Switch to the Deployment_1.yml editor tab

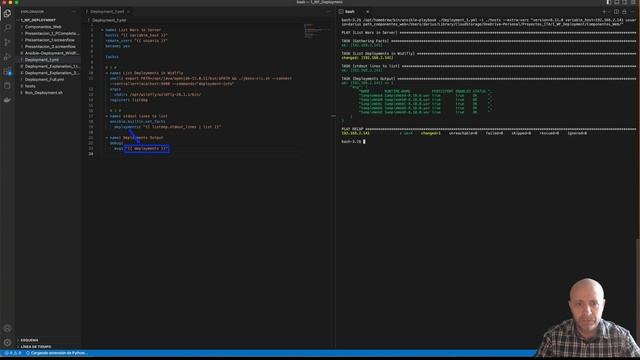107,12
